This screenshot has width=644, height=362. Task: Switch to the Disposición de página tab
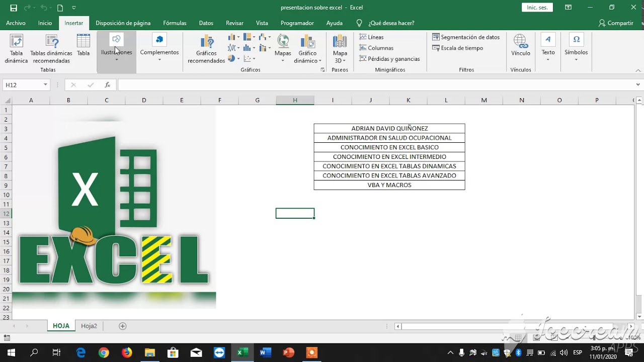coord(123,23)
